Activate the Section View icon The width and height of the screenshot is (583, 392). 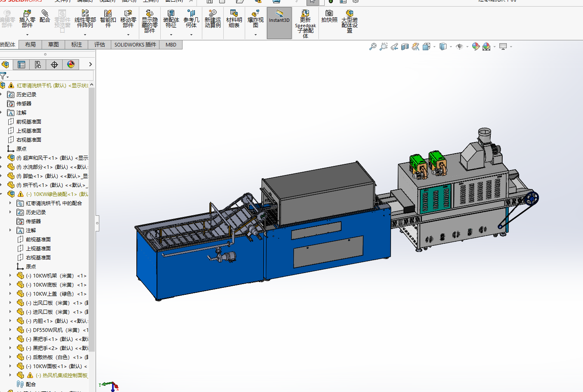(x=405, y=47)
